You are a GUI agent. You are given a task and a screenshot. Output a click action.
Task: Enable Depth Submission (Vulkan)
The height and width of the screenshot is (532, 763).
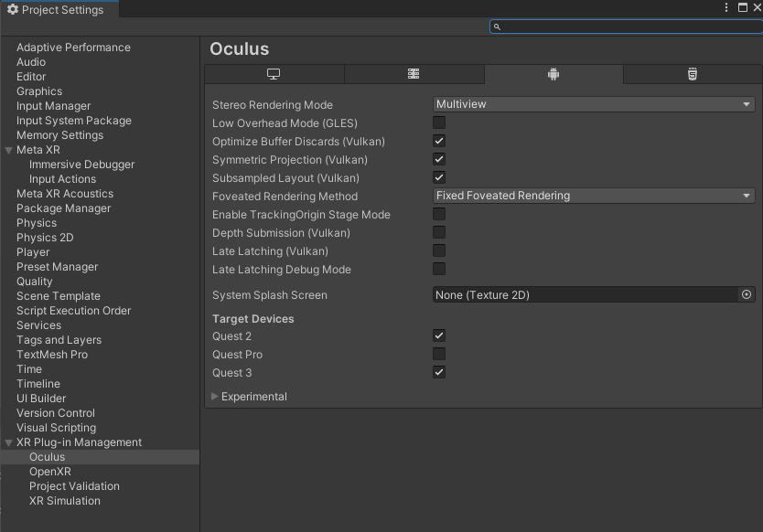[x=439, y=232]
